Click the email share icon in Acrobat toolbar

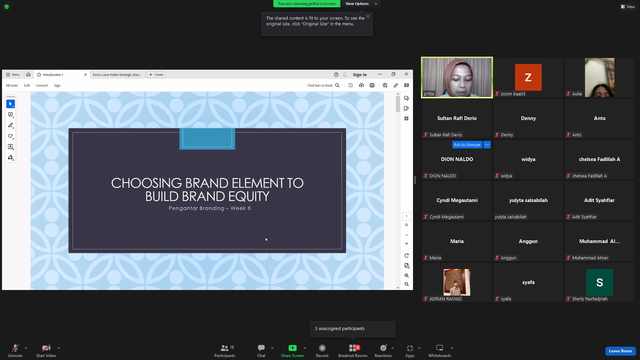(407, 85)
